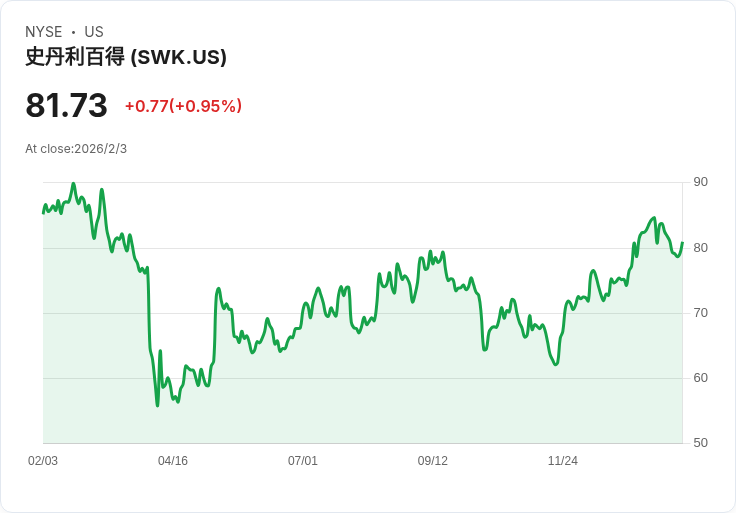Click the 70 price axis label
Screen dimensions: 736x513
click(700, 313)
